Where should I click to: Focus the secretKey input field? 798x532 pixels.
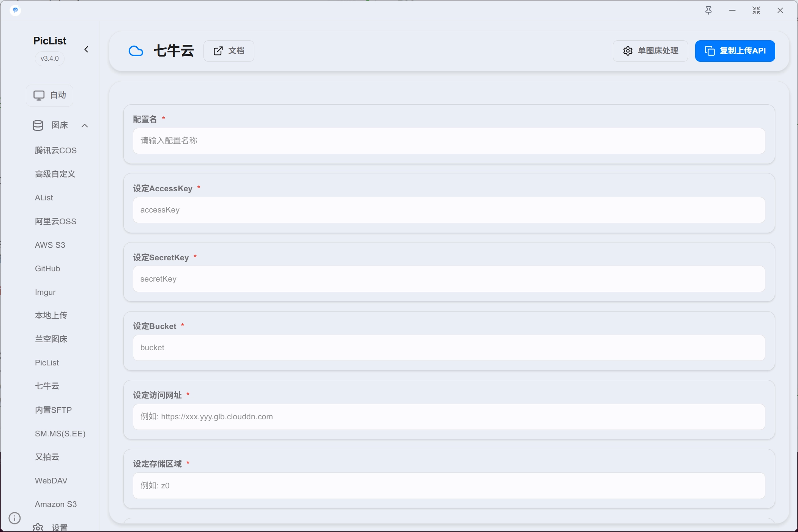tap(449, 279)
